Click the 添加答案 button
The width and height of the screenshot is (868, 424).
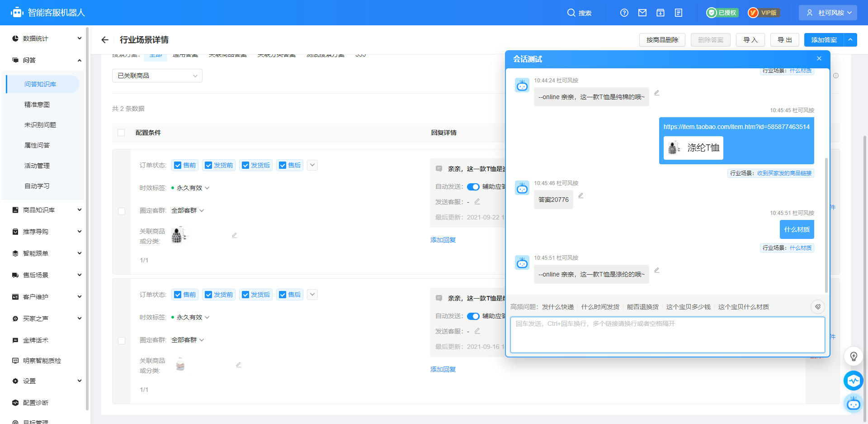coord(824,40)
